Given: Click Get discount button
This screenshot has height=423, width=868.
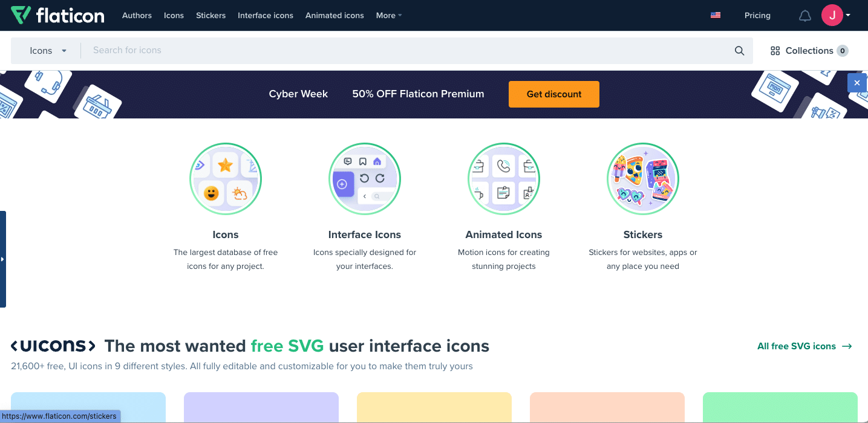Looking at the screenshot, I should pyautogui.click(x=554, y=94).
